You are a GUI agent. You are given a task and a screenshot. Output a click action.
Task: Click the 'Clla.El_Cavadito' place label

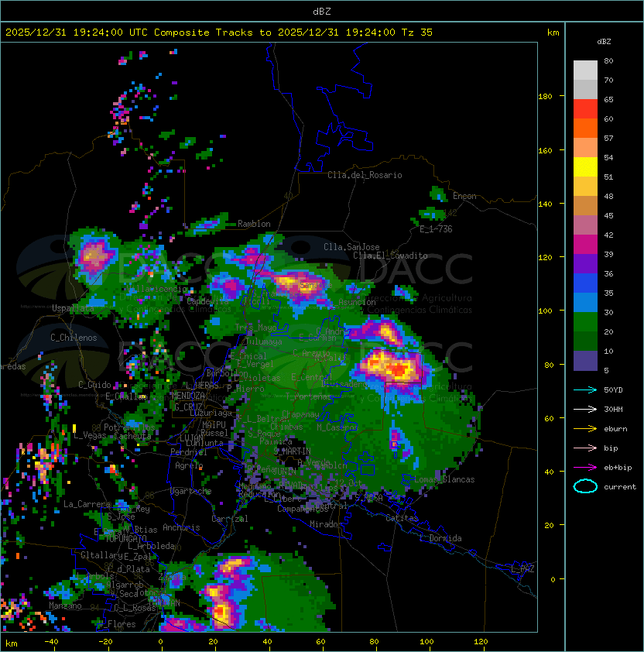390,256
